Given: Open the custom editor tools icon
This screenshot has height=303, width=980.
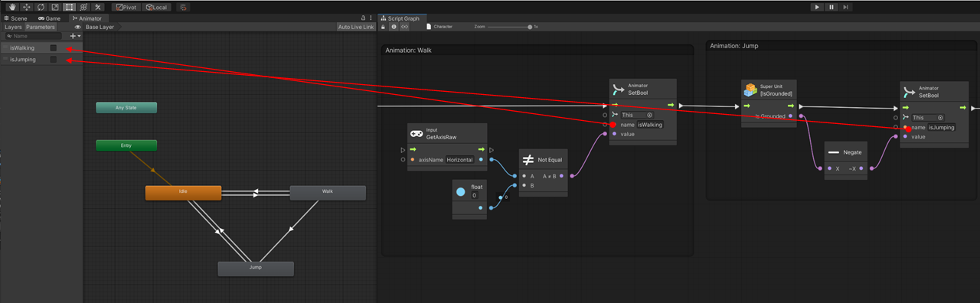Looking at the screenshot, I should tap(97, 7).
